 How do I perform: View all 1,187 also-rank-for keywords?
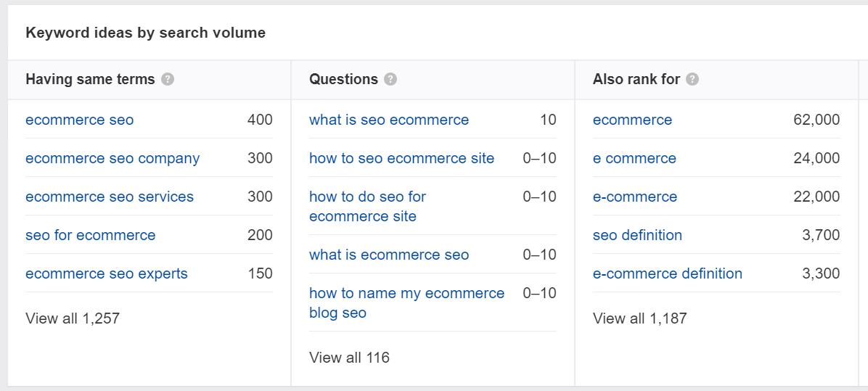(639, 318)
